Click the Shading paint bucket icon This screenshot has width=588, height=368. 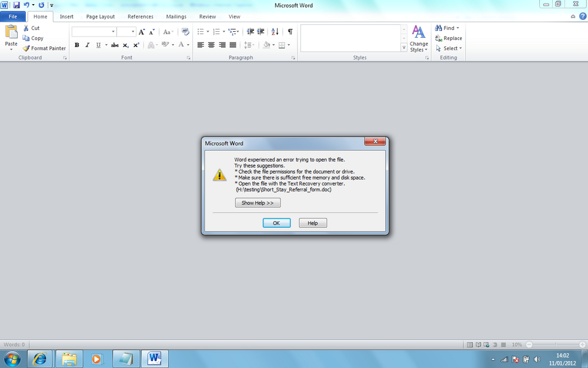click(x=266, y=45)
